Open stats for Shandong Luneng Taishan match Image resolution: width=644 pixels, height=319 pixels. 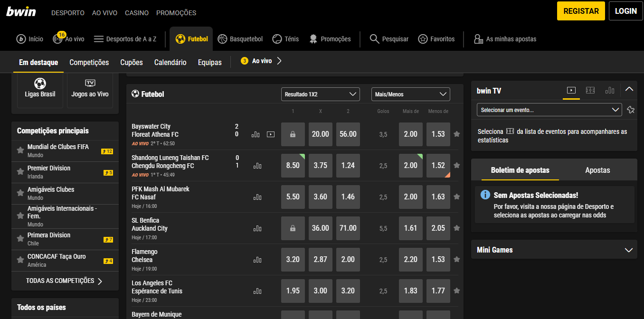pos(257,166)
